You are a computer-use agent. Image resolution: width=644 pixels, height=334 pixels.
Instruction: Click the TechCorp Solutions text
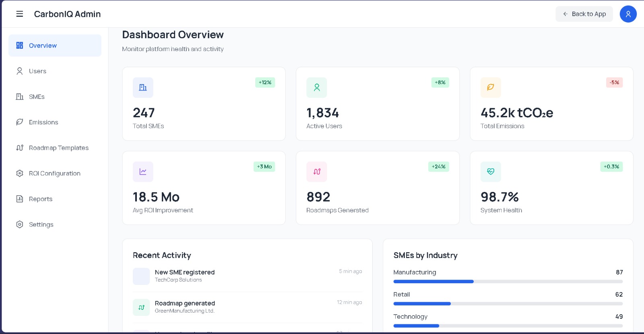pos(178,280)
